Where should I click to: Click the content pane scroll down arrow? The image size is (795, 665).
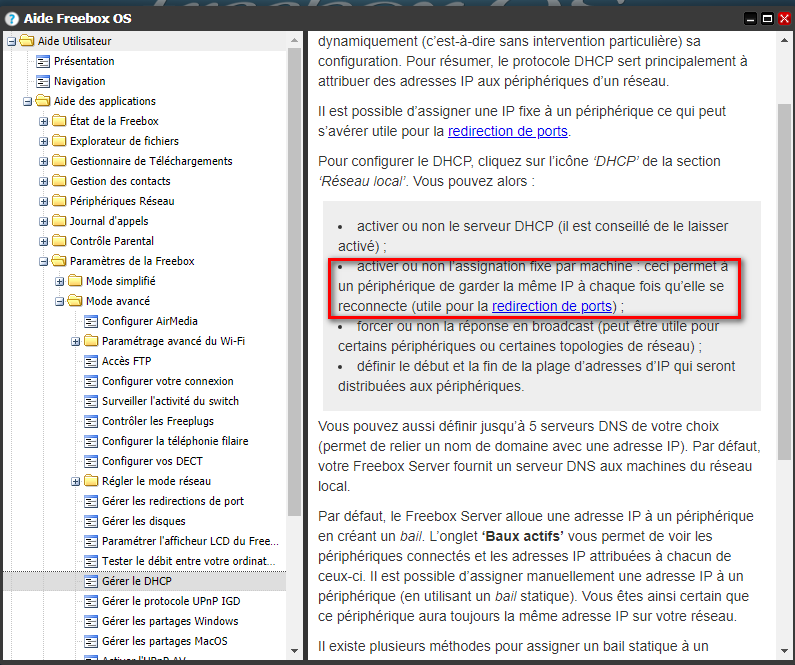point(784,651)
